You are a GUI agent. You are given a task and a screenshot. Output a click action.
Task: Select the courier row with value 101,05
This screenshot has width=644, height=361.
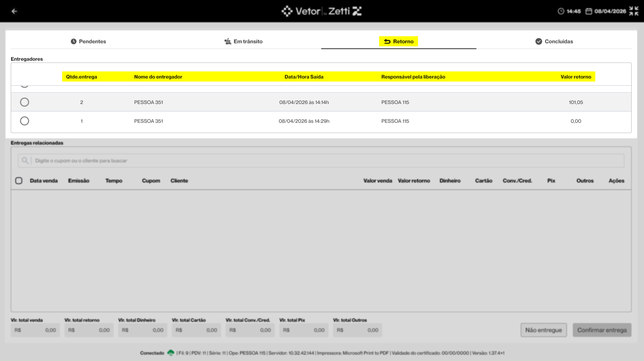click(321, 102)
